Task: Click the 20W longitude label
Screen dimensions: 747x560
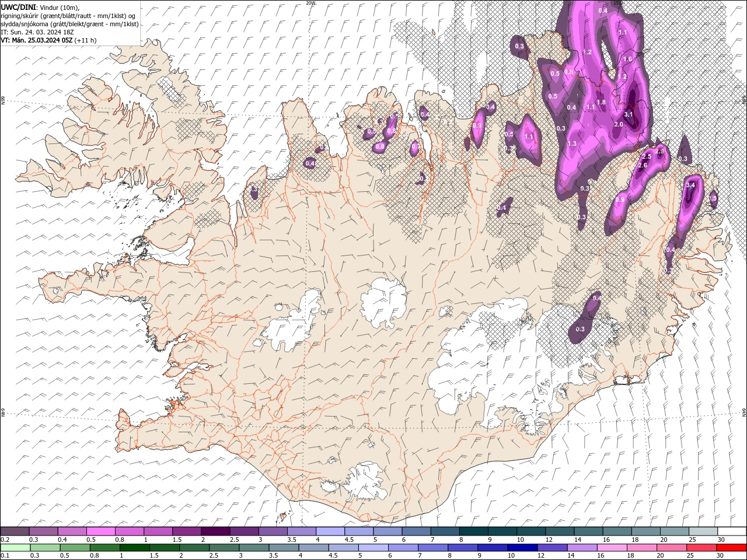Action: (310, 3)
